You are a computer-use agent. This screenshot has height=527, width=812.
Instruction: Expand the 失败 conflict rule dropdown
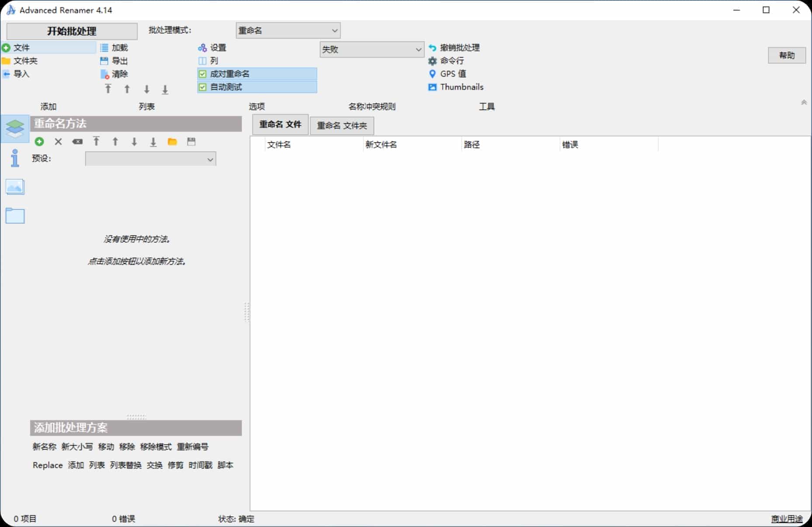(x=371, y=49)
